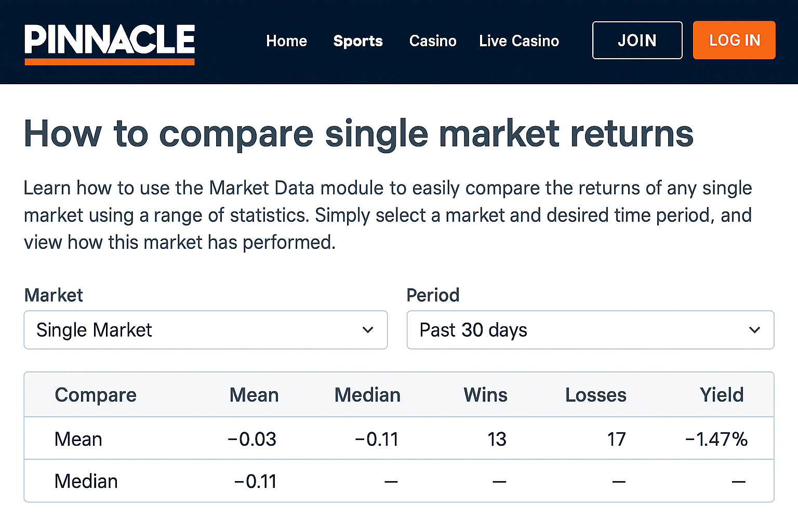
Task: Click the JOIN button
Action: (x=637, y=40)
